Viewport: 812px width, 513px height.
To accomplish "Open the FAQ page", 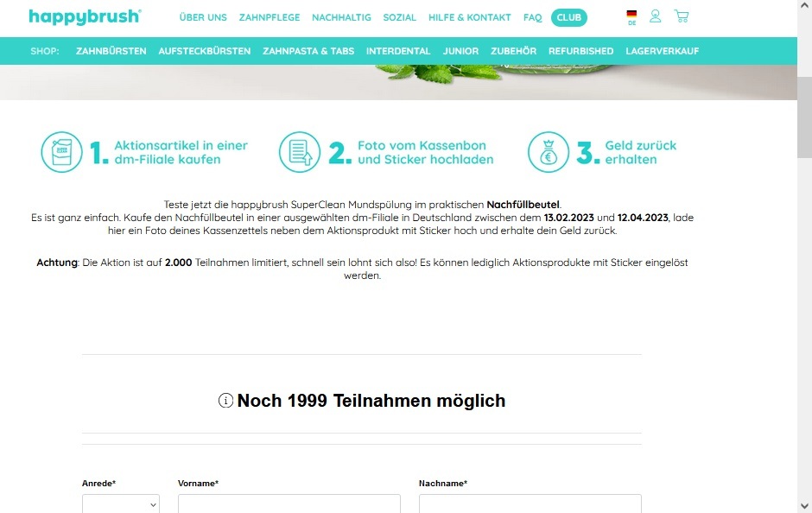I will coord(532,17).
